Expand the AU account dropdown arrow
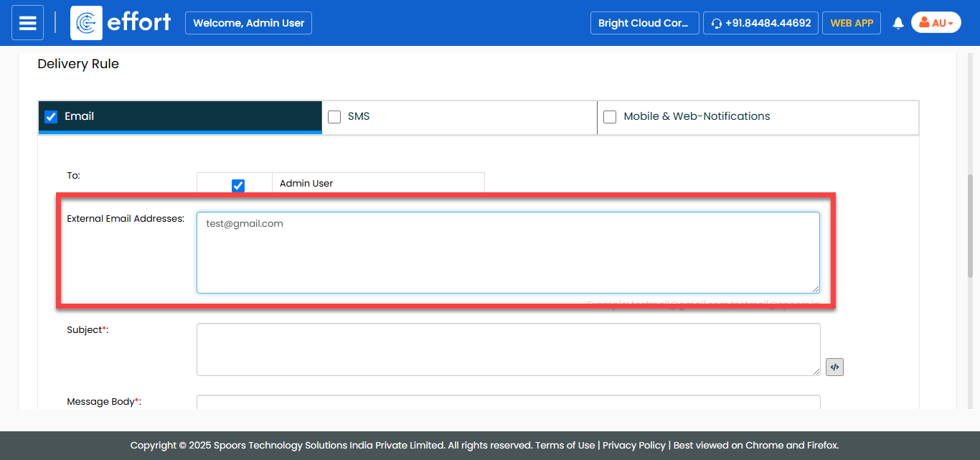Screen dimensions: 980x460 [x=951, y=24]
